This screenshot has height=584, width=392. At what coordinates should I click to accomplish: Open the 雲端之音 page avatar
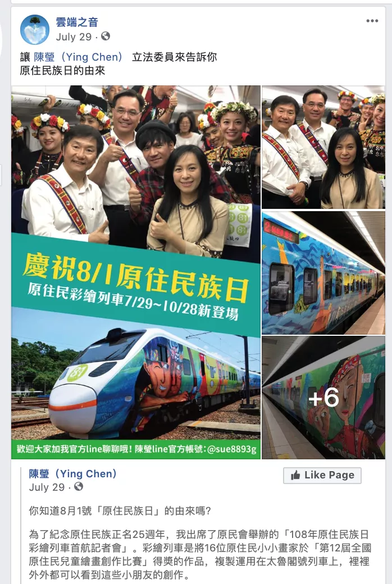(35, 29)
